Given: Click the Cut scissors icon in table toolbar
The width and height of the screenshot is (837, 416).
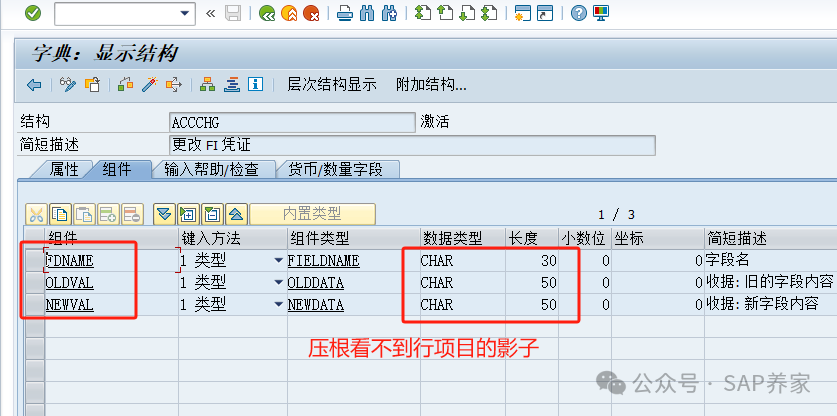Looking at the screenshot, I should [x=36, y=215].
